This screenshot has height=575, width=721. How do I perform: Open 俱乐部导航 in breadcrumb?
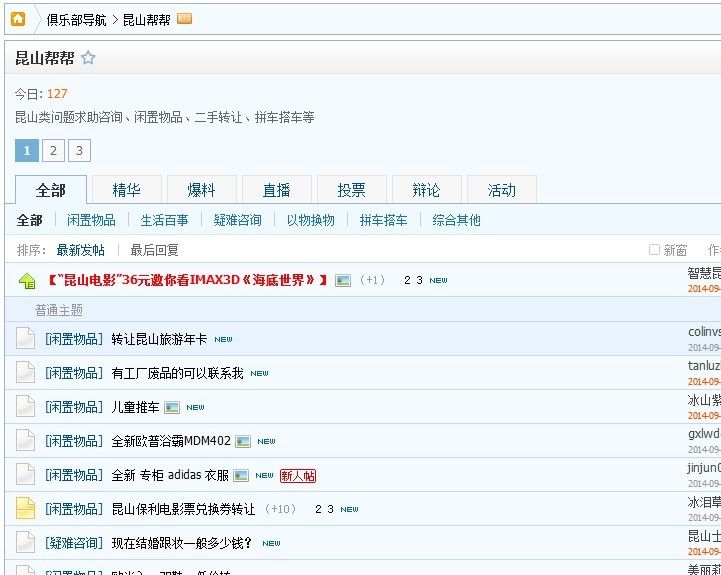tap(76, 20)
